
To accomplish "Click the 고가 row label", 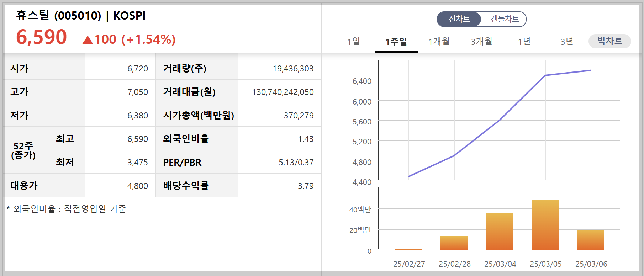I will [19, 92].
